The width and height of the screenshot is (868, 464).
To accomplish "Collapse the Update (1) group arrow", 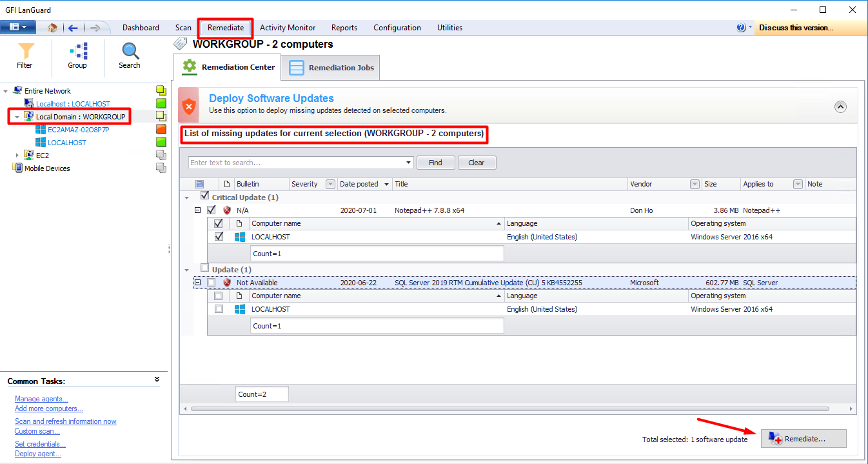I will (x=187, y=270).
